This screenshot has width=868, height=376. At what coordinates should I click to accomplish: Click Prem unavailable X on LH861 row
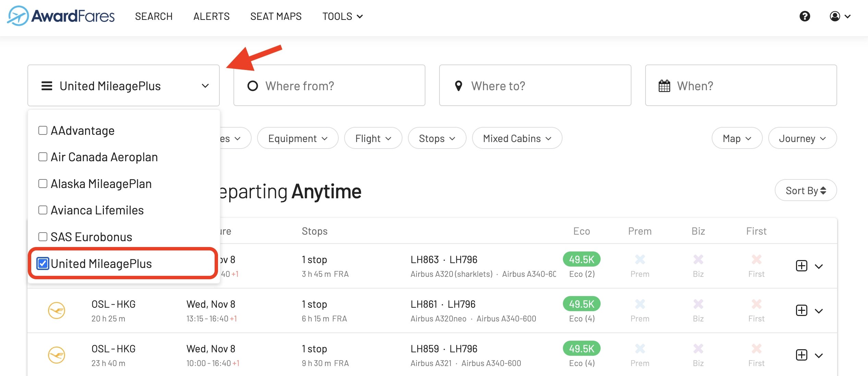[640, 304]
